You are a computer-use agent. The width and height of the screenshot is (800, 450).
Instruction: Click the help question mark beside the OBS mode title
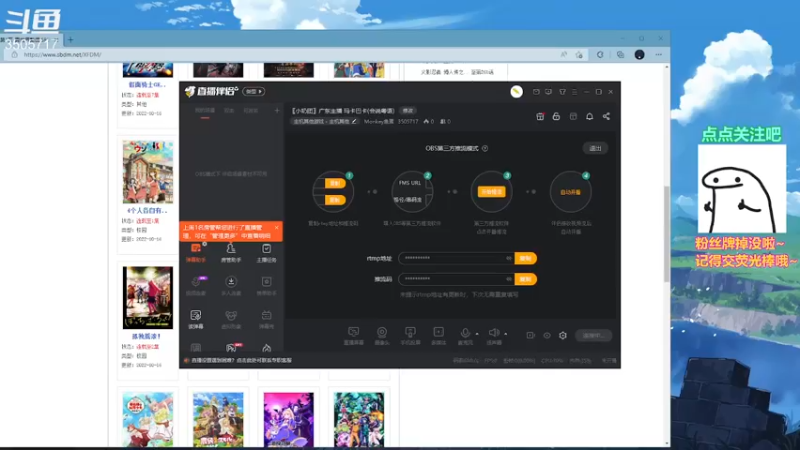point(485,148)
